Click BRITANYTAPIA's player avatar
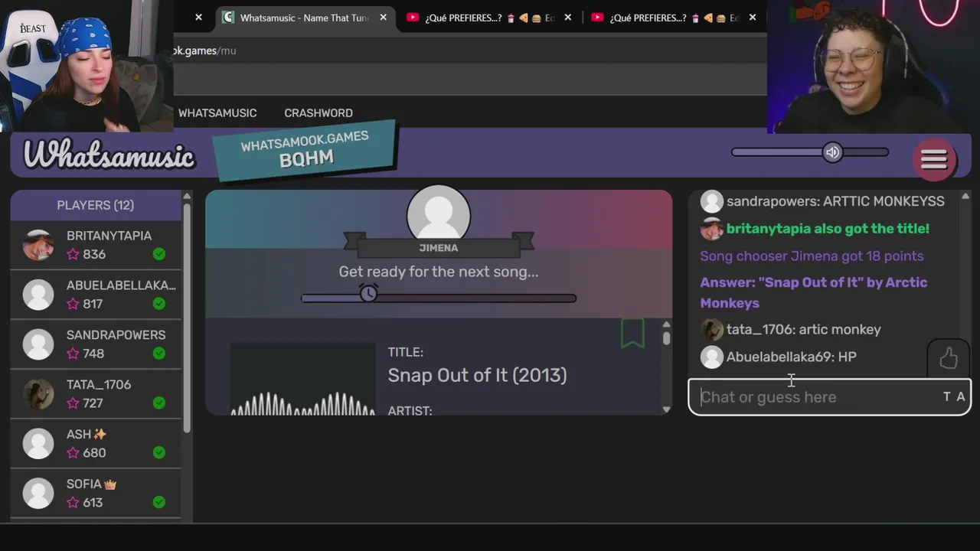The width and height of the screenshot is (980, 551). click(38, 245)
